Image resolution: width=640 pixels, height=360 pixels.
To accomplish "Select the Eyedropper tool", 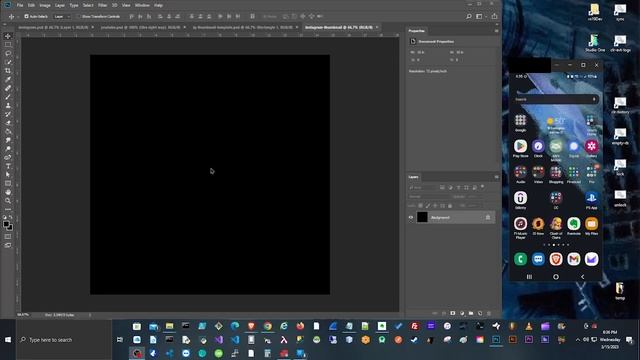I will coord(8,79).
